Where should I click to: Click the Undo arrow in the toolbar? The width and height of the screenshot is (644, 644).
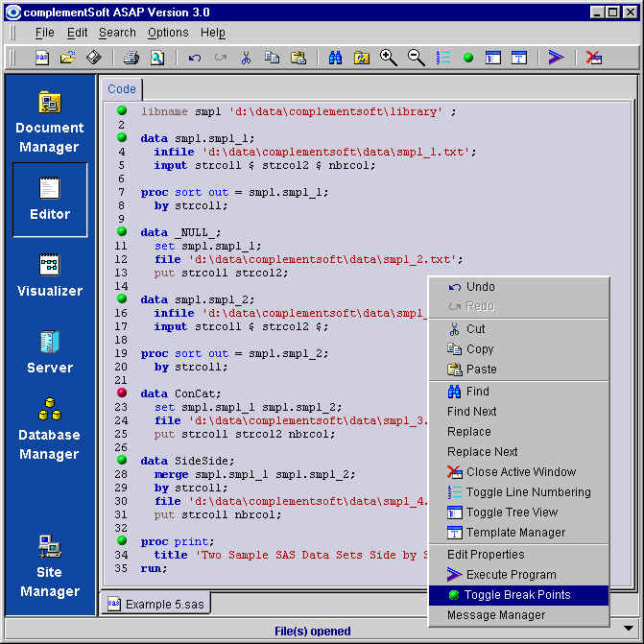point(195,58)
